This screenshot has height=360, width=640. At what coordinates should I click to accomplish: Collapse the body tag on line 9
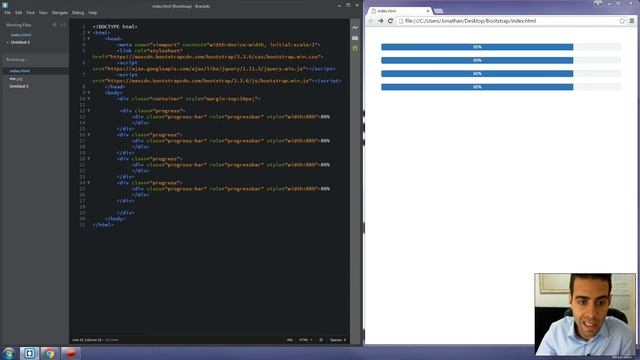89,93
